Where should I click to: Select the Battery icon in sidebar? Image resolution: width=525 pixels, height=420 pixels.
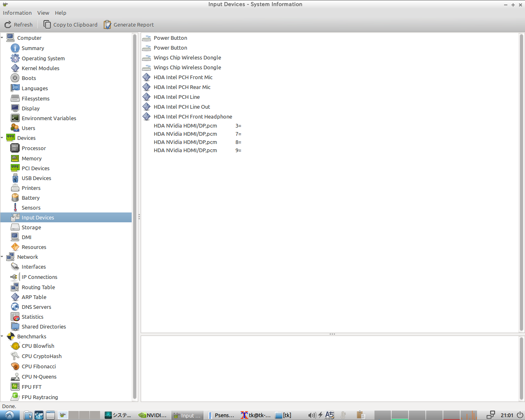(15, 198)
